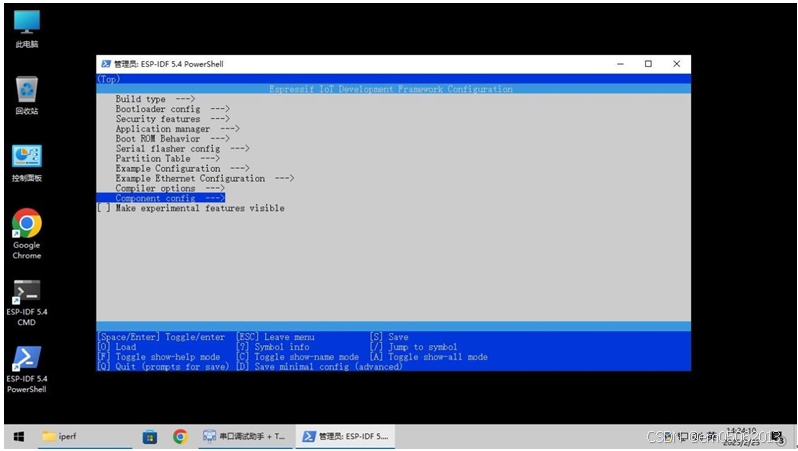Image resolution: width=798 pixels, height=451 pixels.
Task: Open the 回收站 recycle bin icon
Action: click(x=26, y=95)
